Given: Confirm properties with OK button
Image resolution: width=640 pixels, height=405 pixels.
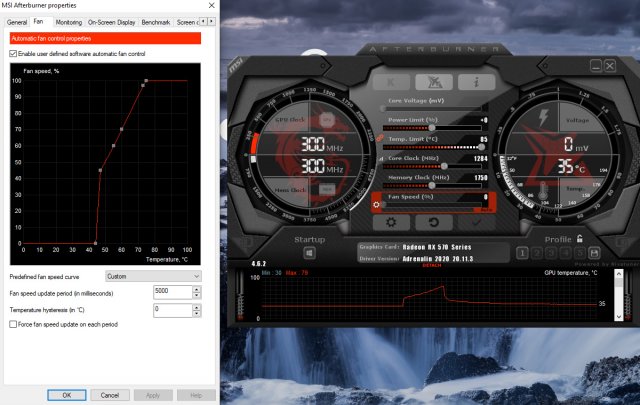Looking at the screenshot, I should pyautogui.click(x=67, y=395).
